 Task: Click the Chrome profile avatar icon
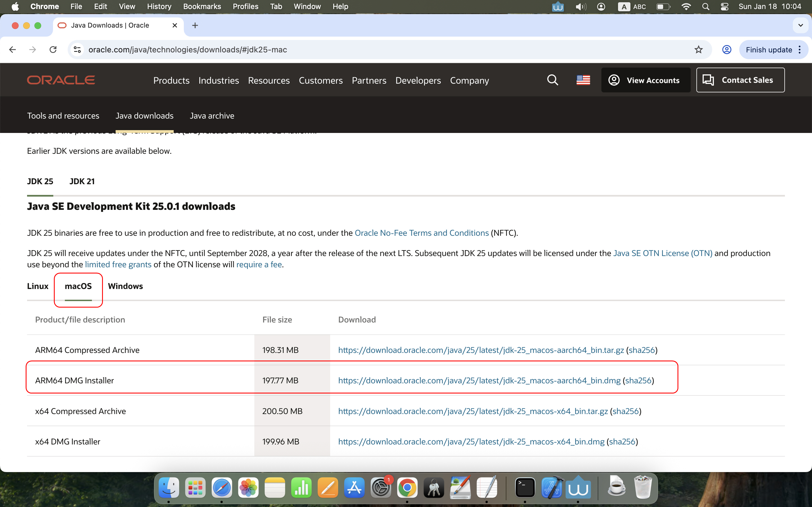(x=727, y=50)
